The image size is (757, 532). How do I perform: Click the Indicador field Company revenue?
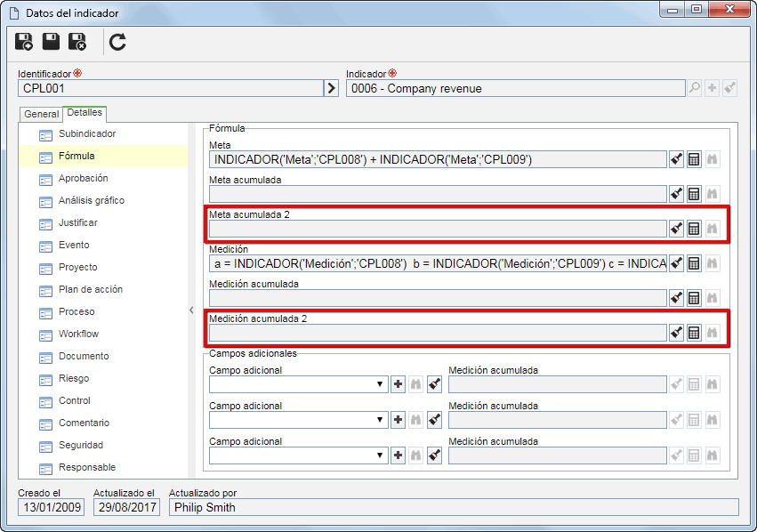516,88
